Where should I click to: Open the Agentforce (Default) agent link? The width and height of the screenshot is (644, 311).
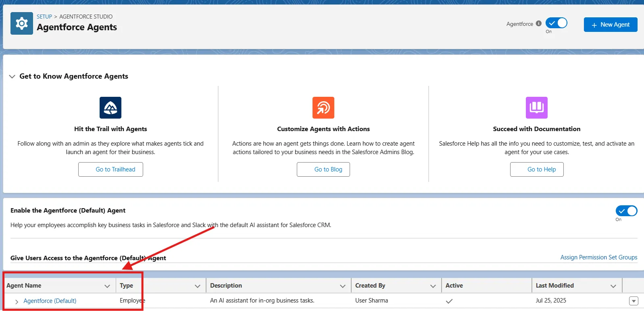(50, 301)
